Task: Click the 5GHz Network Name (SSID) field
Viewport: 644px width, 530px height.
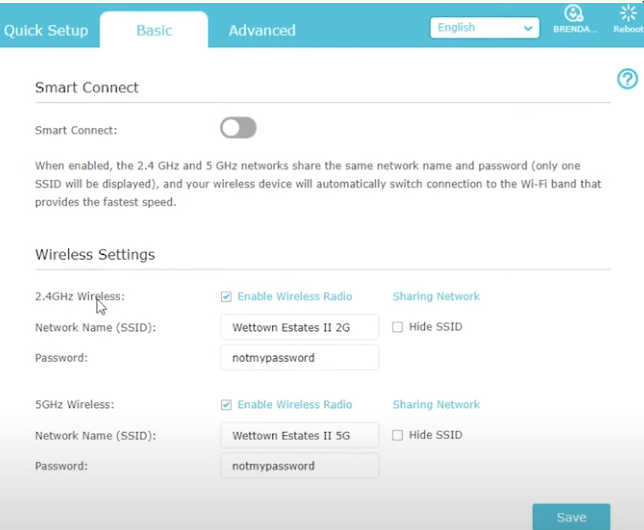Action: (x=299, y=435)
